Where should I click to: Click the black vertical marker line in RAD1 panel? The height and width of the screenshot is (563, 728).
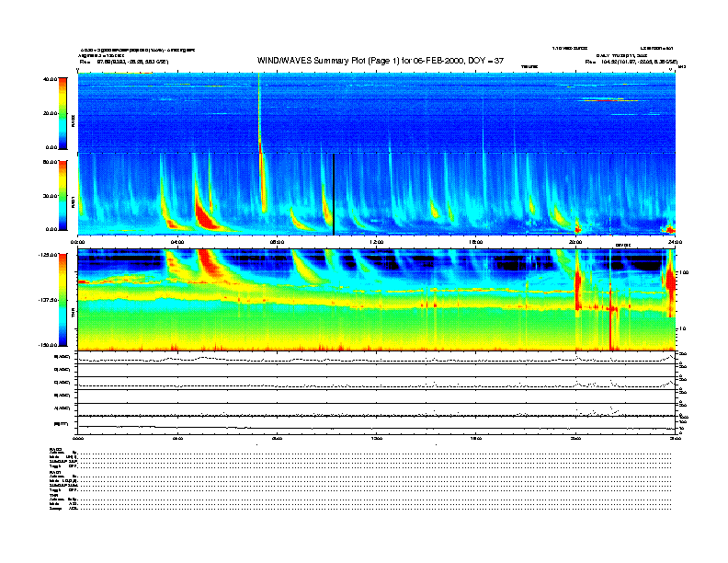coord(334,194)
